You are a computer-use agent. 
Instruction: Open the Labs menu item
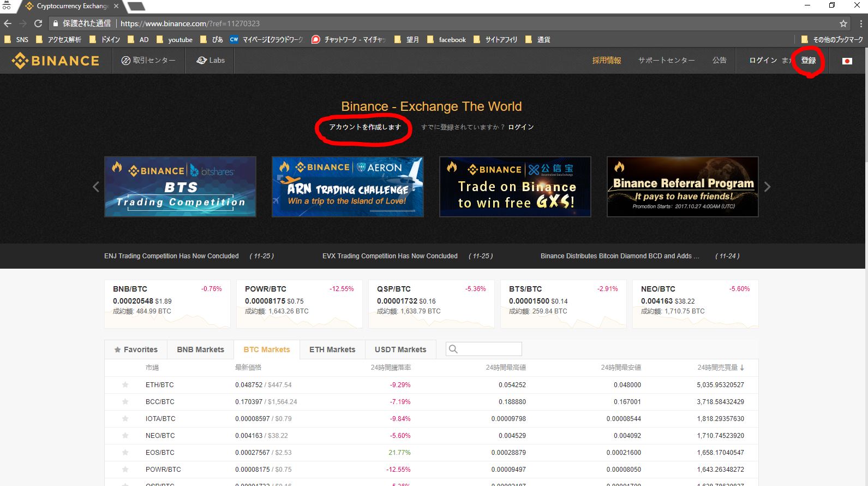tap(211, 61)
